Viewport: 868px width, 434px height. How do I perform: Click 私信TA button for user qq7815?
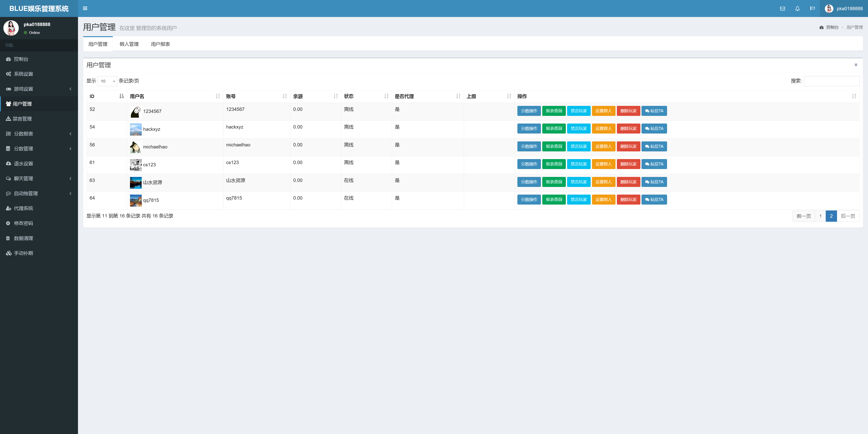[x=654, y=200]
